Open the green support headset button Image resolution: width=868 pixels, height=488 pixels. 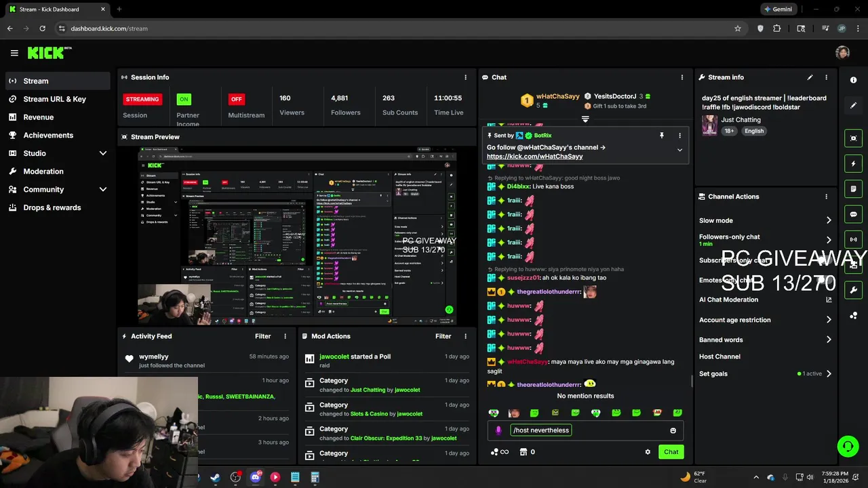pyautogui.click(x=848, y=446)
